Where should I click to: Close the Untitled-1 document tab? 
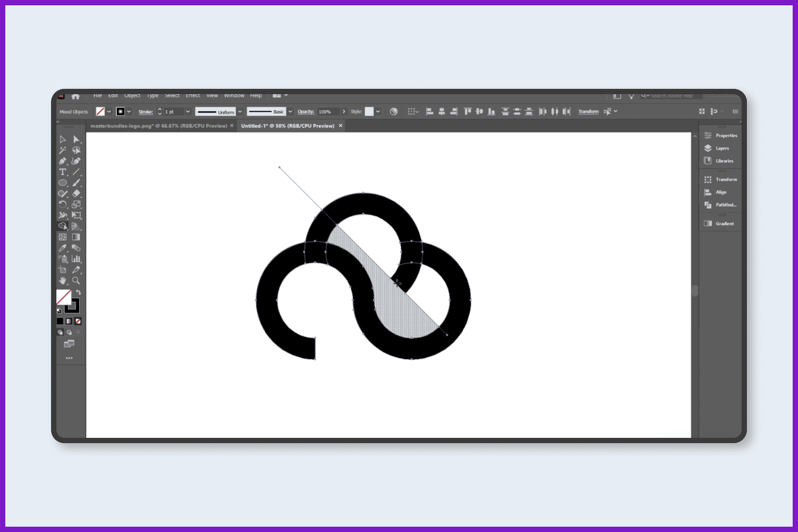340,126
